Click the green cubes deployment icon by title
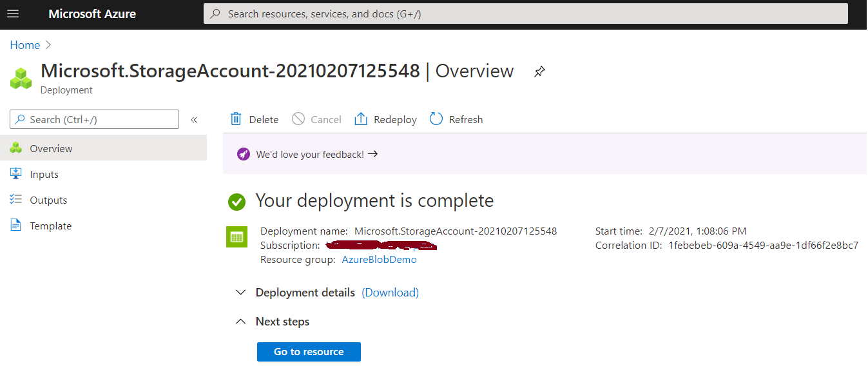Screen dimensions: 868x368 (21, 78)
